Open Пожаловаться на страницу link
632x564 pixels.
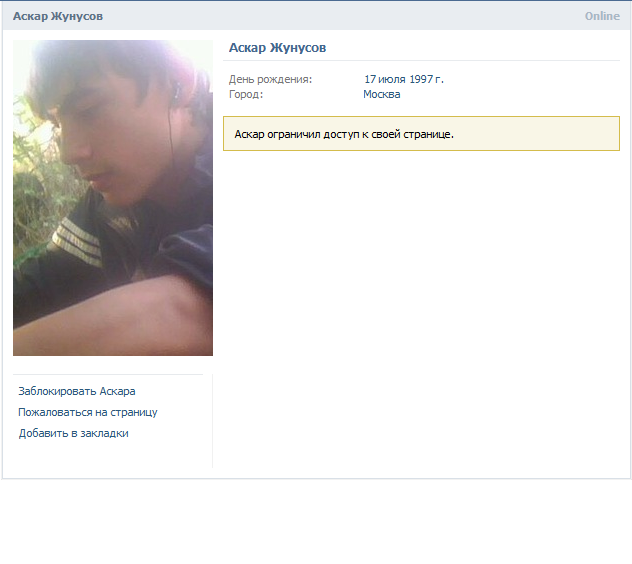tap(87, 412)
